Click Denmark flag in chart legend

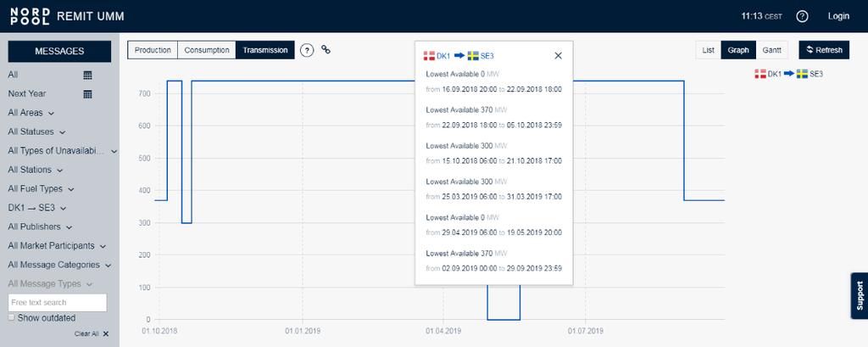[x=760, y=74]
